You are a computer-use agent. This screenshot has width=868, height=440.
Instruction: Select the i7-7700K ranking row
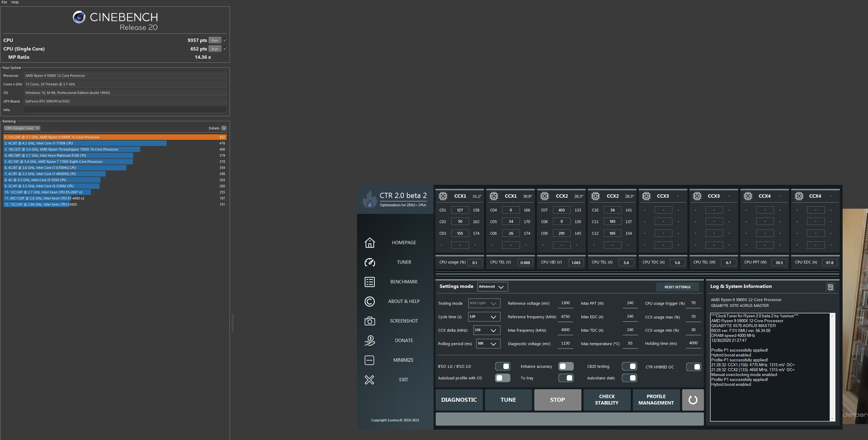115,144
